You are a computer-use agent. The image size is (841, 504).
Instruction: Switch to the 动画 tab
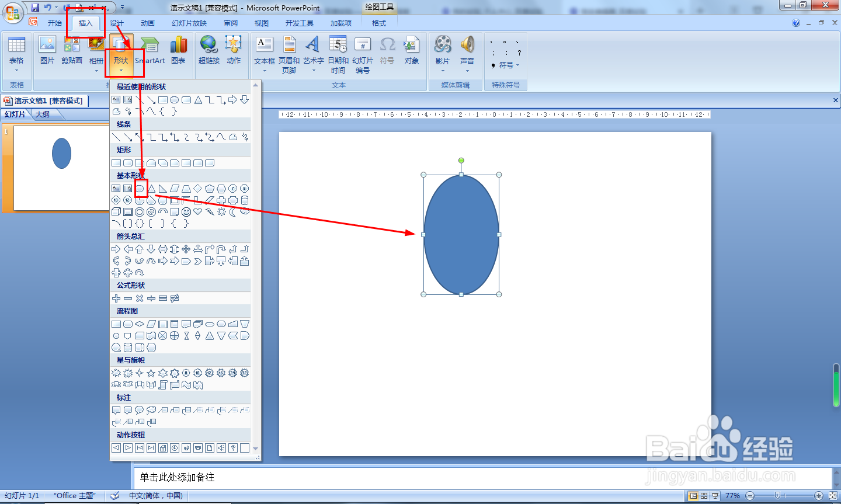[x=148, y=23]
